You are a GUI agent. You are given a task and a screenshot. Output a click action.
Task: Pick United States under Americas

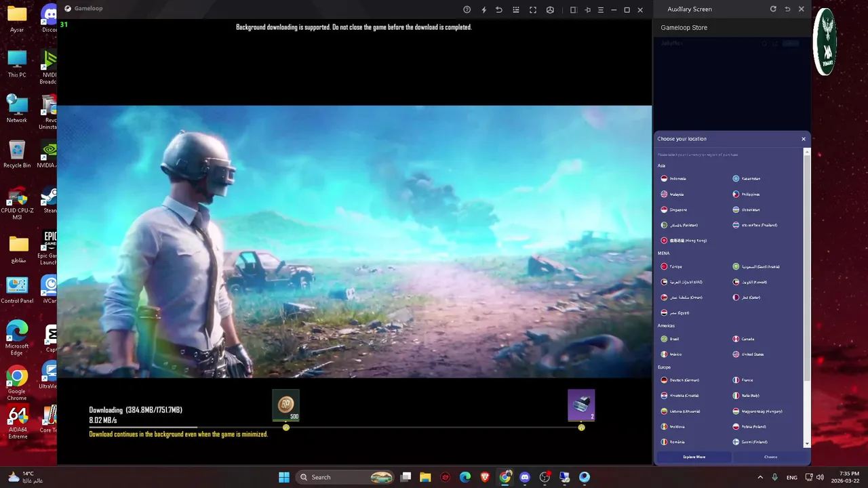click(748, 354)
